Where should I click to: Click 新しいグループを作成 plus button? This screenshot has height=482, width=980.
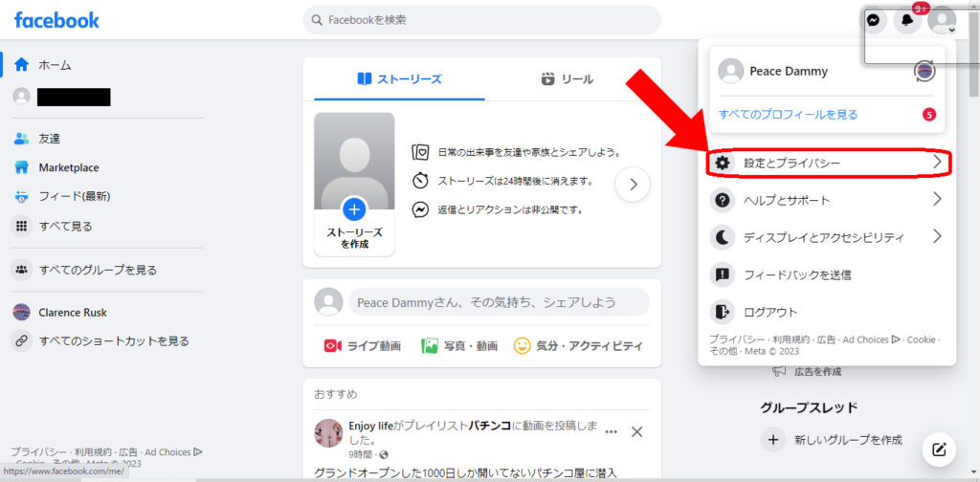(773, 440)
